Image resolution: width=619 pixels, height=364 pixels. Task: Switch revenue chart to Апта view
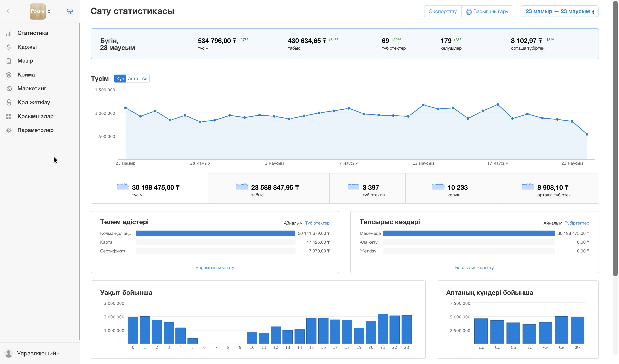coord(133,78)
